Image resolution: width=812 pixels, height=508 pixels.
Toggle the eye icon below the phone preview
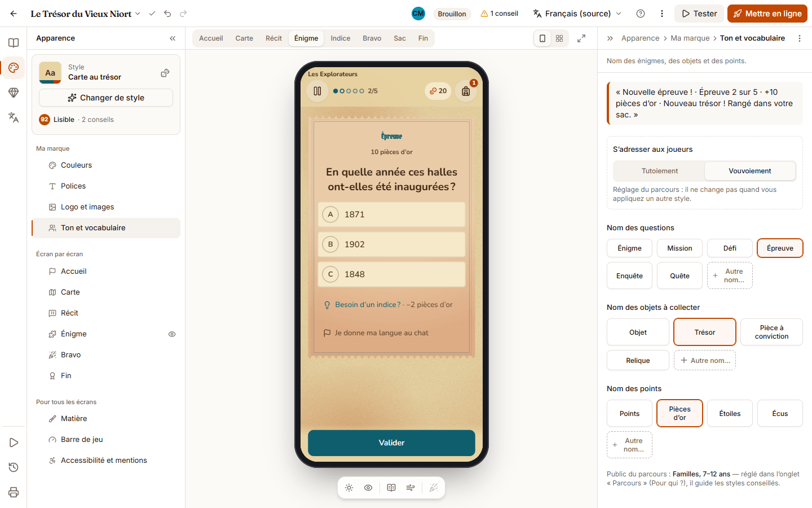(368, 488)
